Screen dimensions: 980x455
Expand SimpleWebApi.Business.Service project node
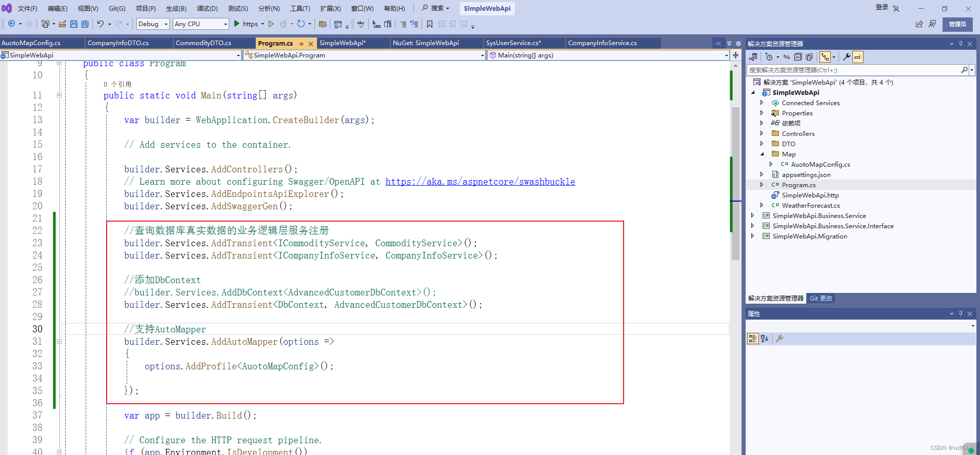coord(753,215)
